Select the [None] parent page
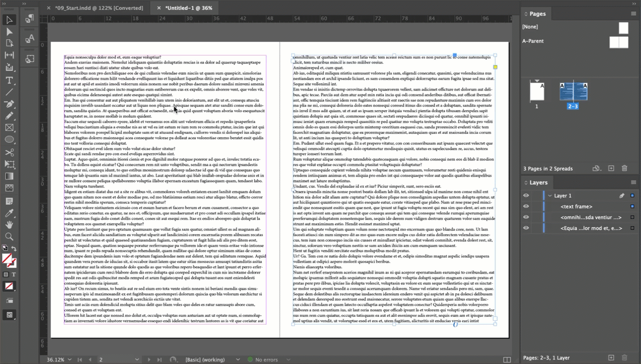The height and width of the screenshot is (364, 641). tap(575, 27)
